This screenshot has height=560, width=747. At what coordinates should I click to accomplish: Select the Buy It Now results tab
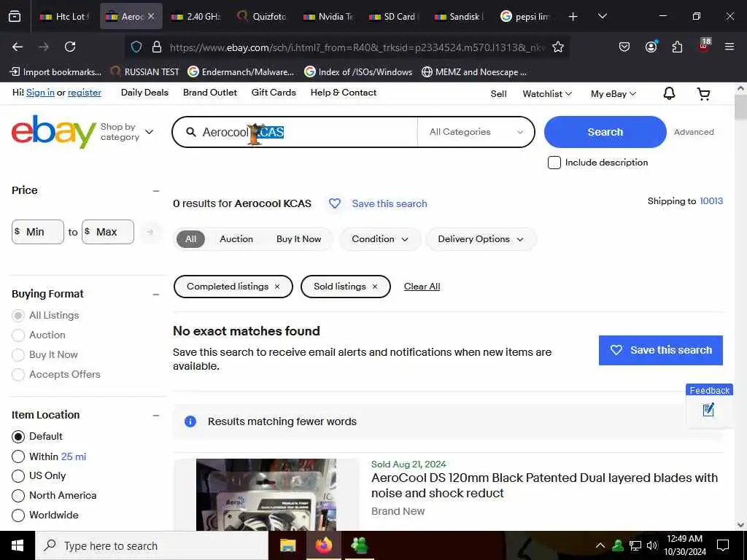[x=298, y=239]
